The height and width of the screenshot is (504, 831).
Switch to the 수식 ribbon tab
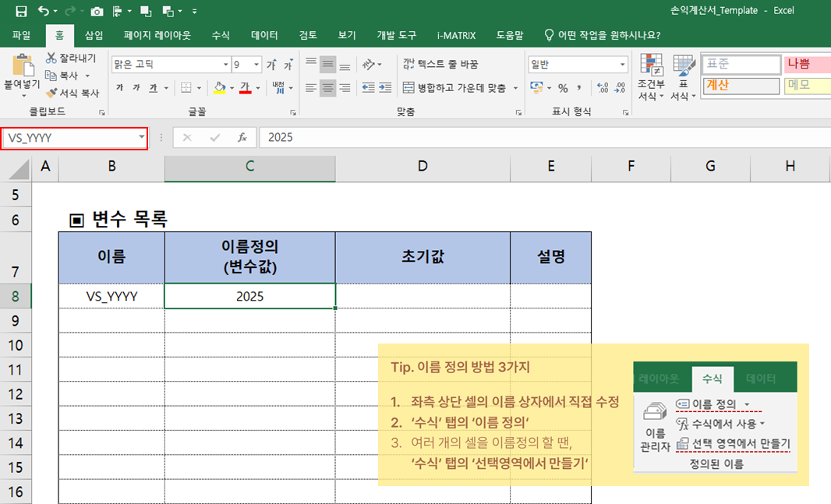(x=221, y=35)
